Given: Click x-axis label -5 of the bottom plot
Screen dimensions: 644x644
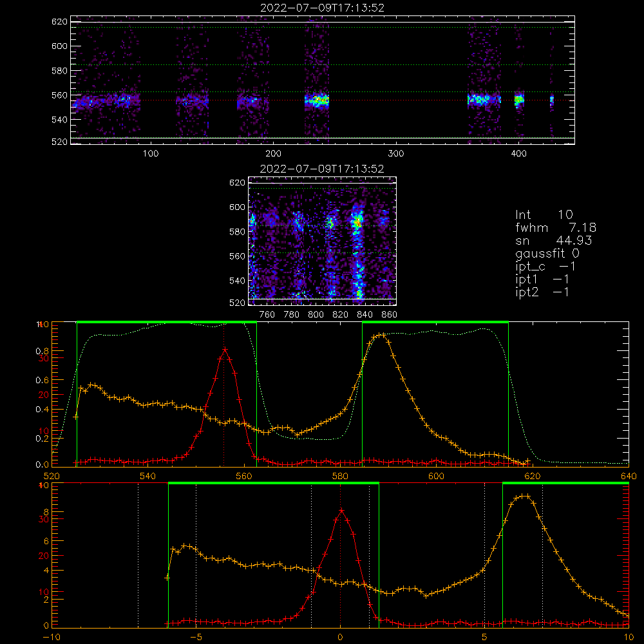Looking at the screenshot, I should tap(196, 638).
